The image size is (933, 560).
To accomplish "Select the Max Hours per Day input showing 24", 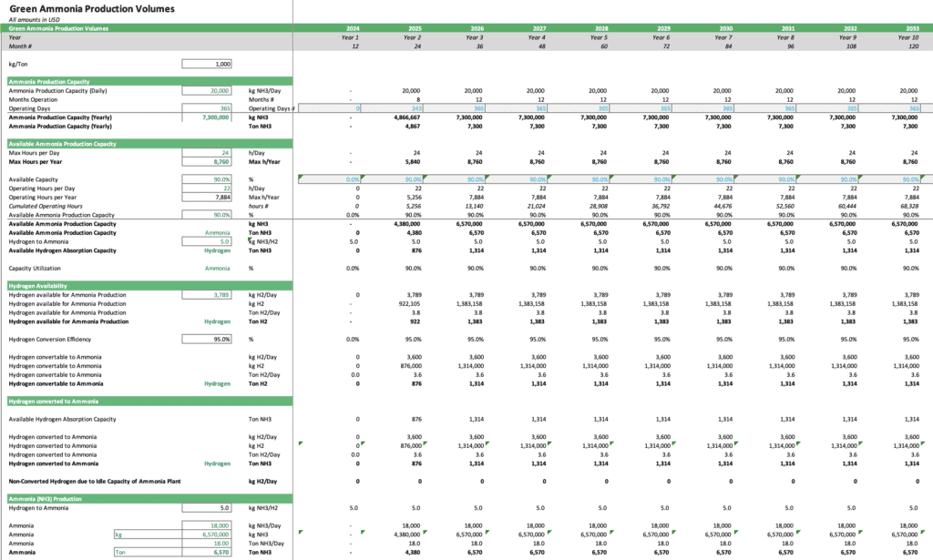I will pos(207,153).
